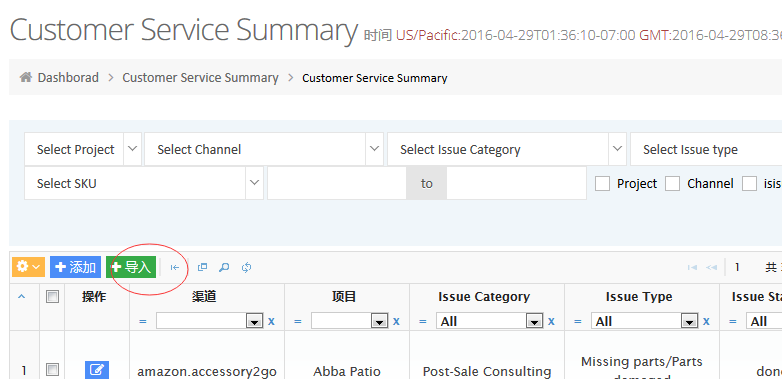Viewport: 782px width, 379px height.
Task: Sort by the 渠道 column header
Action: point(204,297)
